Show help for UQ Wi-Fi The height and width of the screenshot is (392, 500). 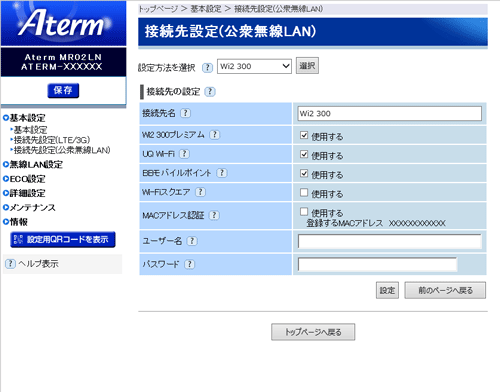[x=184, y=154]
